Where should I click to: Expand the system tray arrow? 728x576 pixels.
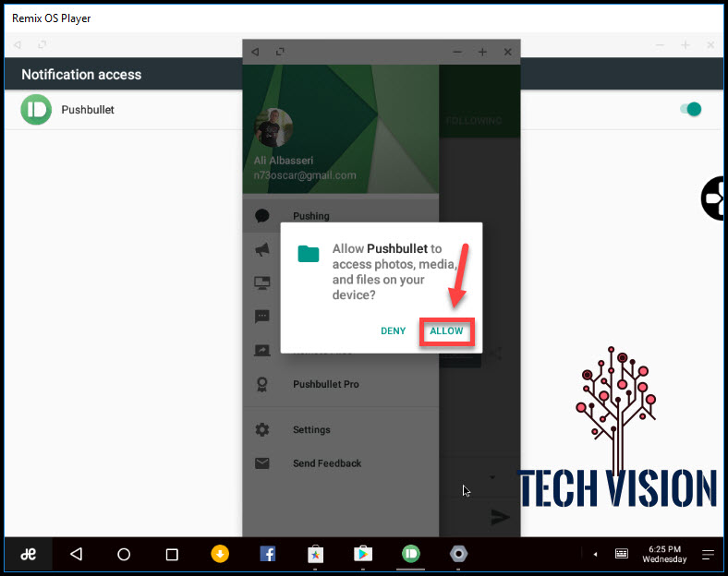pos(595,554)
